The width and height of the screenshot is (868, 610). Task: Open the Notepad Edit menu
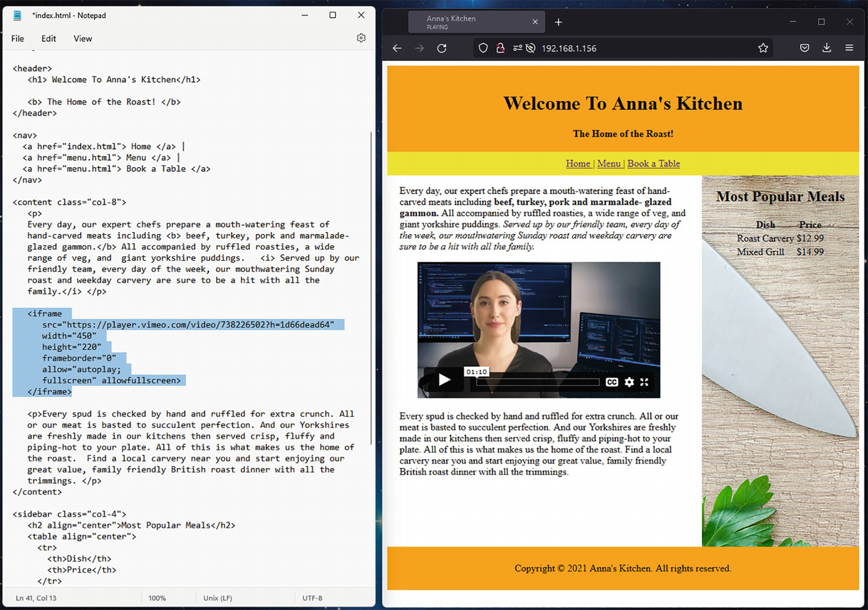[x=48, y=39]
